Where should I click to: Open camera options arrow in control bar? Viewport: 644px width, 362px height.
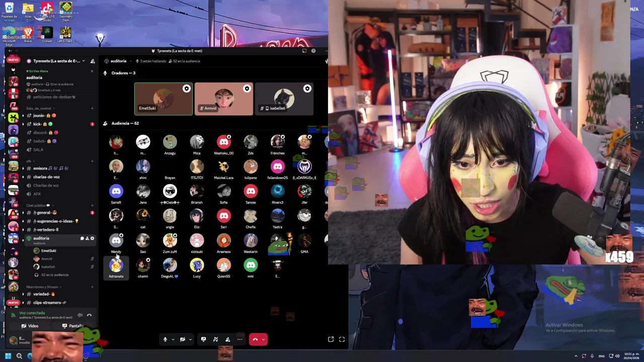pyautogui.click(x=190, y=339)
